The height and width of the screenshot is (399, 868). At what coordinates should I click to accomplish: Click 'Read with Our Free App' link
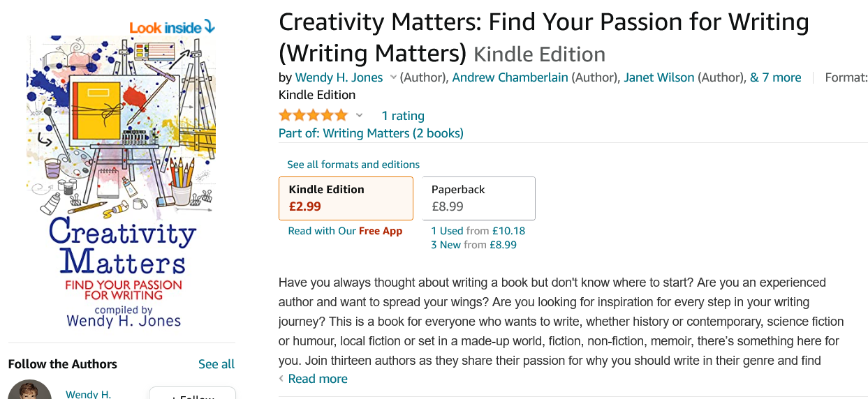coord(345,231)
